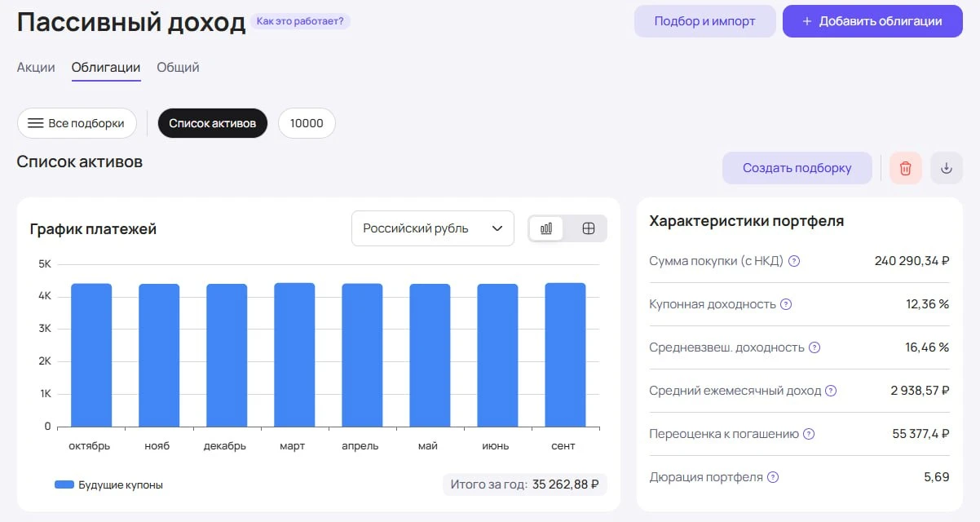Select the Облигации tab

click(106, 68)
